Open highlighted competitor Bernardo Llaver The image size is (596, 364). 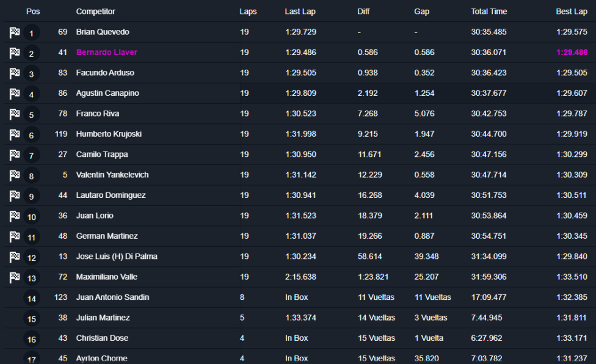point(106,53)
